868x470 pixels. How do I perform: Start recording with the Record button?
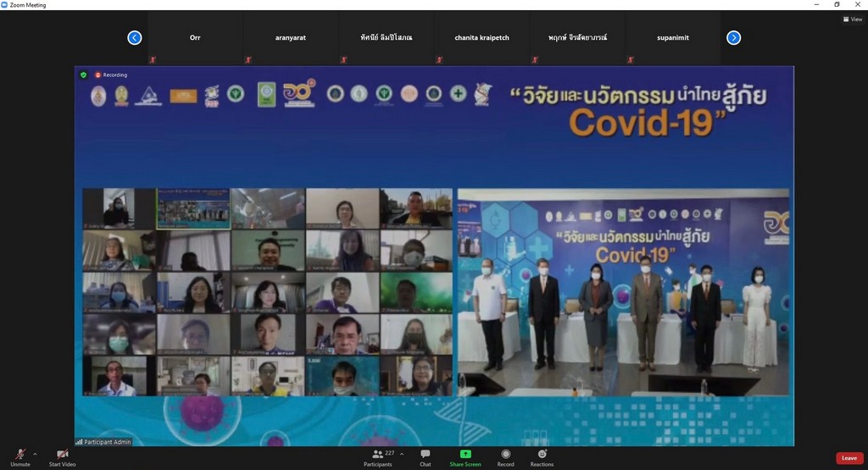point(505,456)
